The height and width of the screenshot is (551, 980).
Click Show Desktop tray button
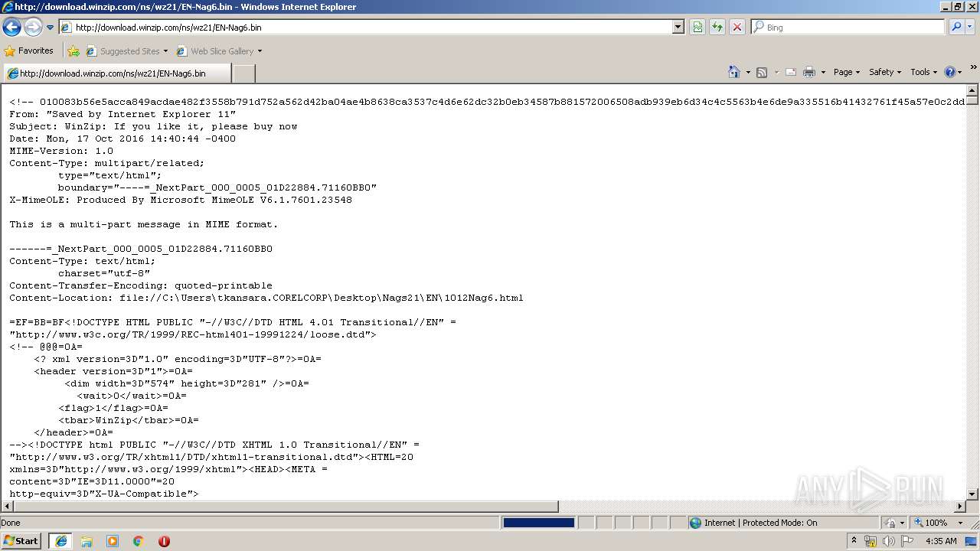coord(972,541)
